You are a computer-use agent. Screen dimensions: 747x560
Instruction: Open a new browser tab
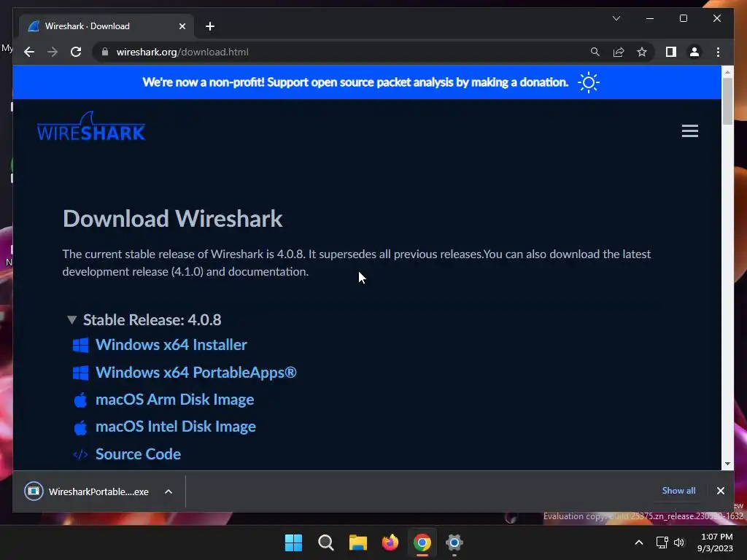pyautogui.click(x=209, y=26)
